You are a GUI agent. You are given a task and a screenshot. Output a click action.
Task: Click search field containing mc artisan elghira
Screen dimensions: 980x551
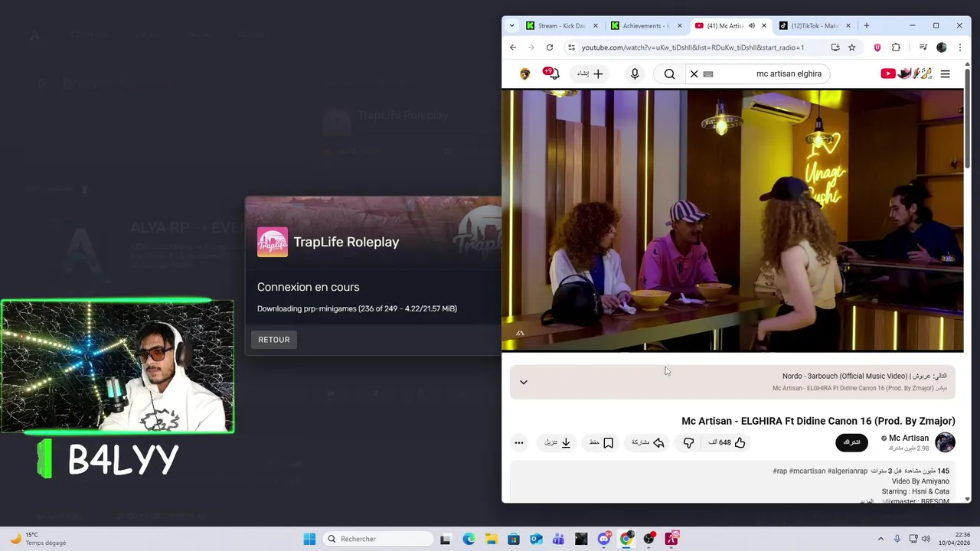pos(757,73)
